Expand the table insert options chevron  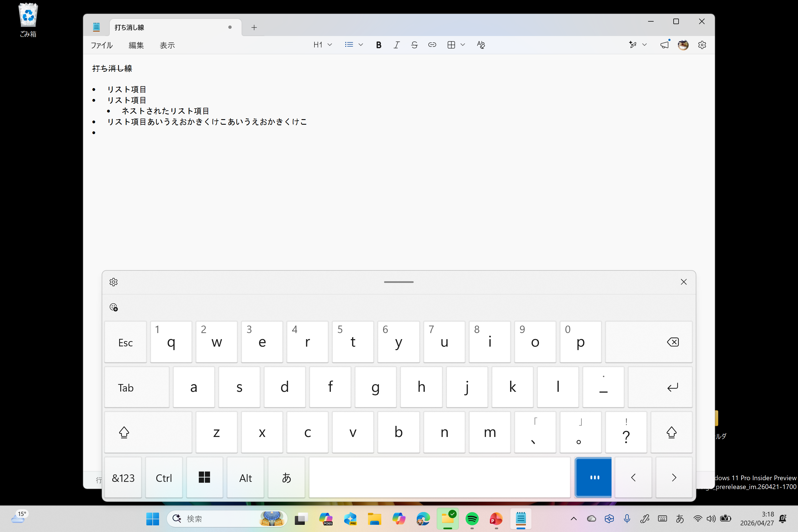[x=463, y=44]
